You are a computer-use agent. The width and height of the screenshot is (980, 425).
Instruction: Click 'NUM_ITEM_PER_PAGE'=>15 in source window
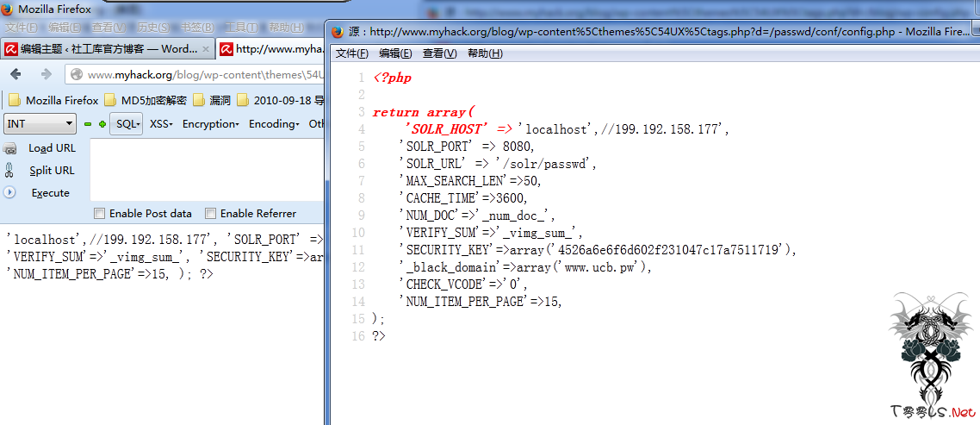click(x=481, y=302)
